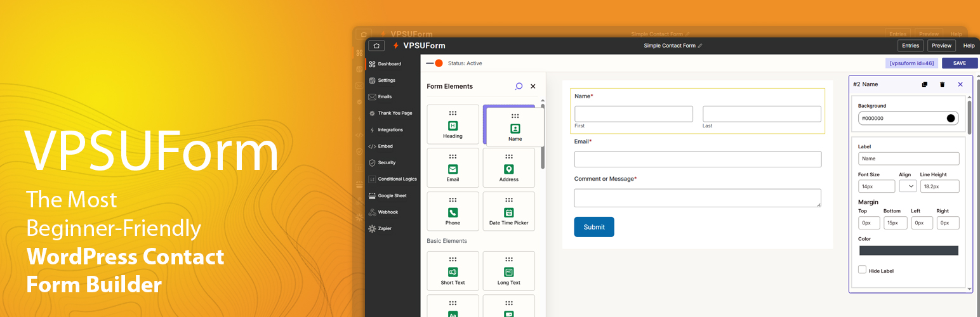
Task: Click the Label text input showing Name
Action: pyautogui.click(x=908, y=159)
